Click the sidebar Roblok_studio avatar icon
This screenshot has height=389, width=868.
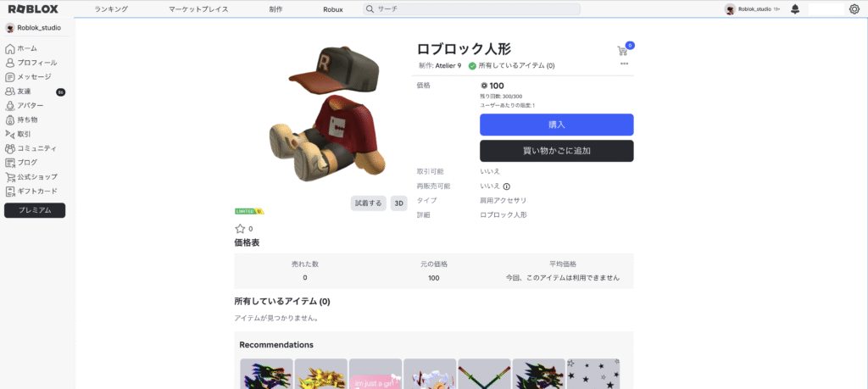10,28
